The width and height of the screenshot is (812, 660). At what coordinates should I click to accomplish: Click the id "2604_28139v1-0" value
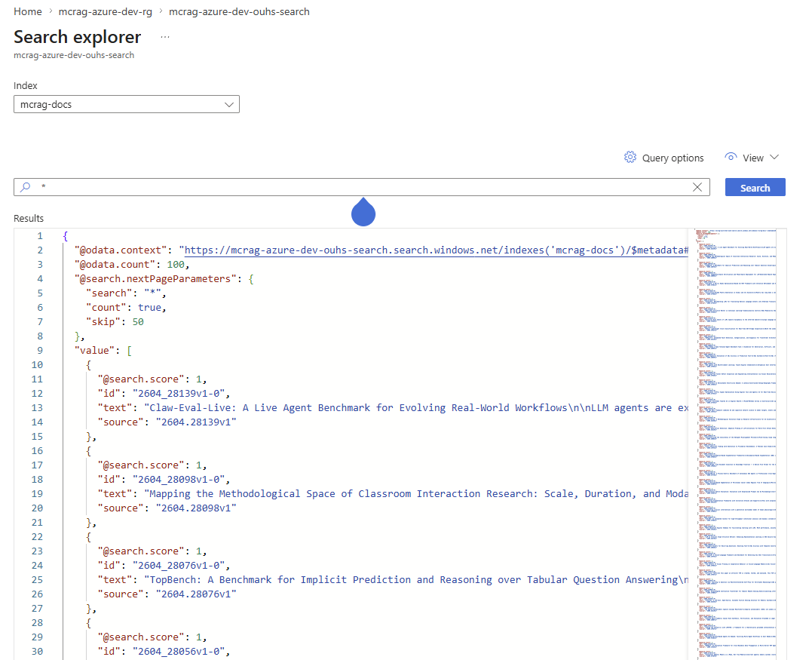178,394
